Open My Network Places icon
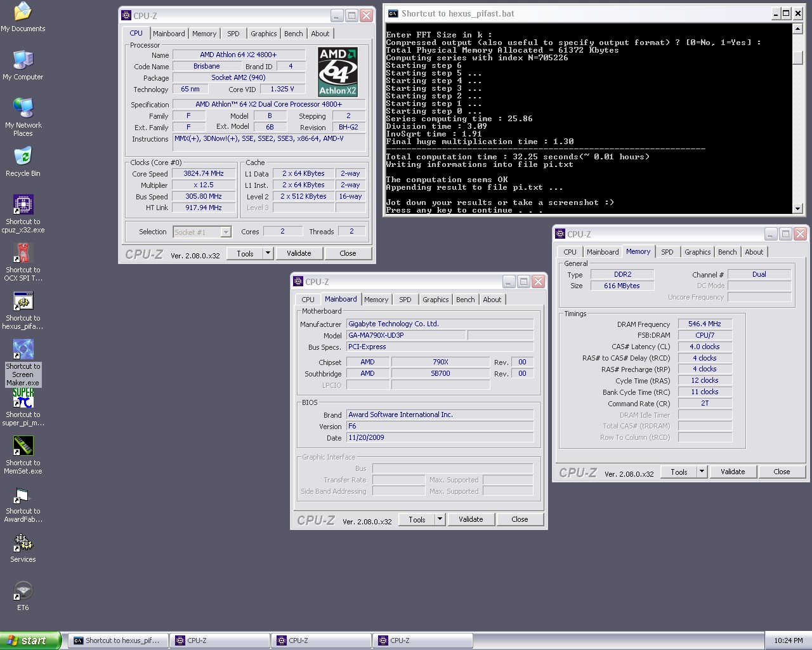This screenshot has width=812, height=650. 23,108
